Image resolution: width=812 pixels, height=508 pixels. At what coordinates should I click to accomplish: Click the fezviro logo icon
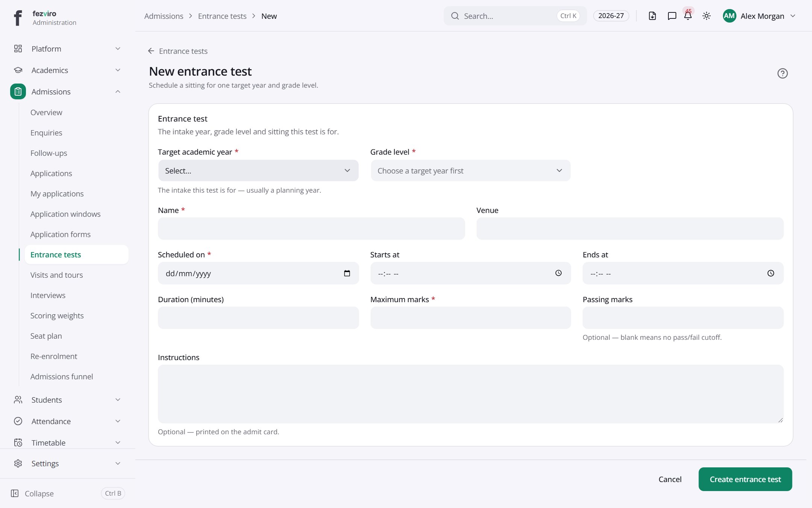pyautogui.click(x=18, y=18)
